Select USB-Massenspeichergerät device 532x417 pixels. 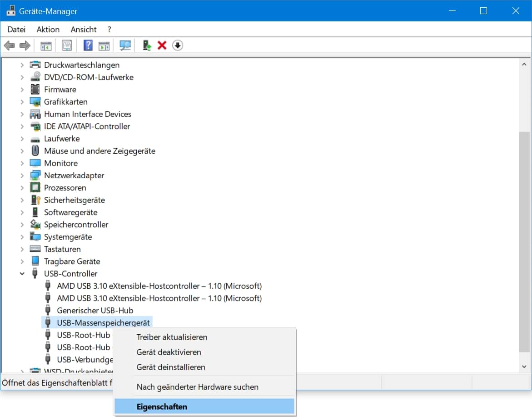(103, 322)
